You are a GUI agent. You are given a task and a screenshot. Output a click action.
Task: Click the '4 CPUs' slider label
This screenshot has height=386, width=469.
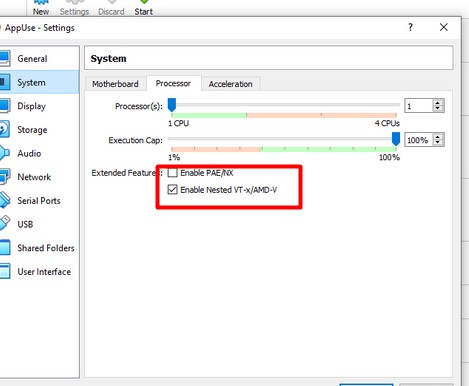pos(387,123)
